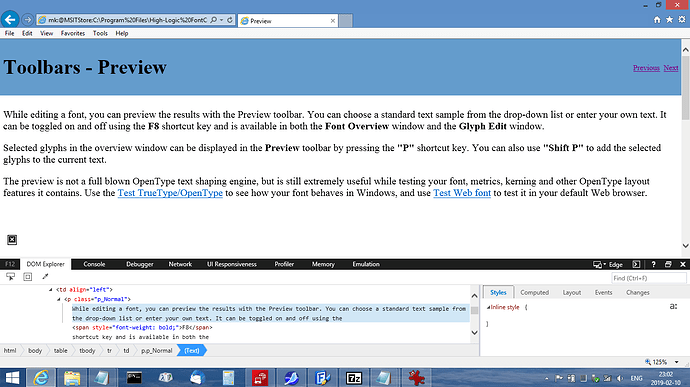Open the UI Responsiveness tab
This screenshot has width=690, height=387.
(x=231, y=264)
